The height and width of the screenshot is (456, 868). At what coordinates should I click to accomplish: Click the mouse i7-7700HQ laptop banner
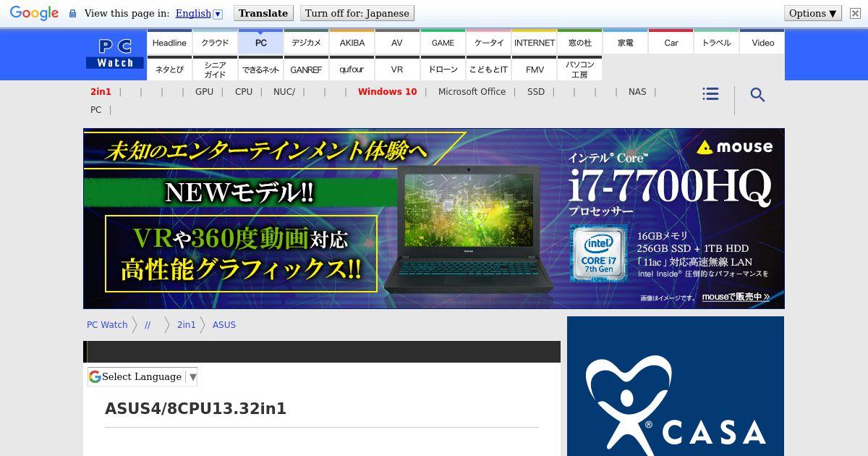pyautogui.click(x=434, y=219)
